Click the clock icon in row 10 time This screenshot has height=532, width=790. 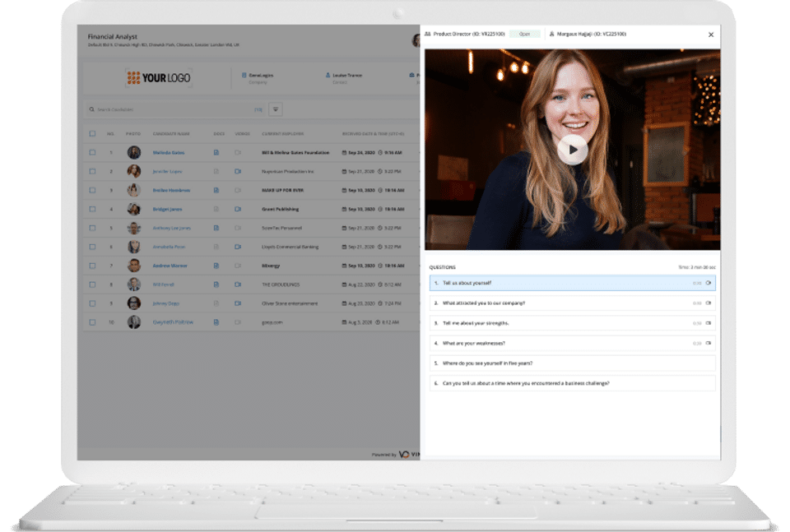click(379, 322)
